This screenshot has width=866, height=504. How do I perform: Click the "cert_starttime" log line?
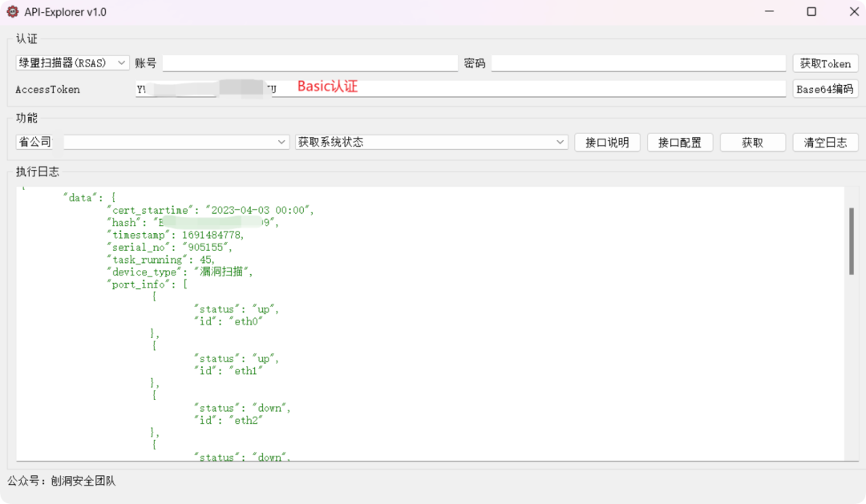point(211,210)
